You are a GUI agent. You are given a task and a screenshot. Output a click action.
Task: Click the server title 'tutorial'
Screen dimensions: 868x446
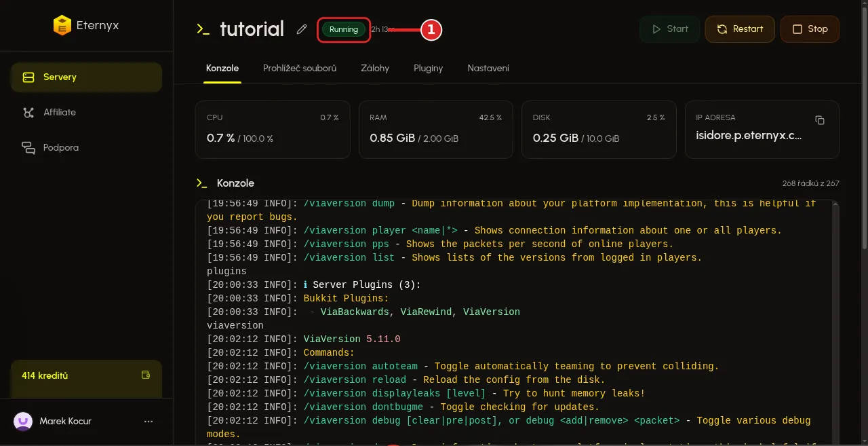tap(252, 29)
